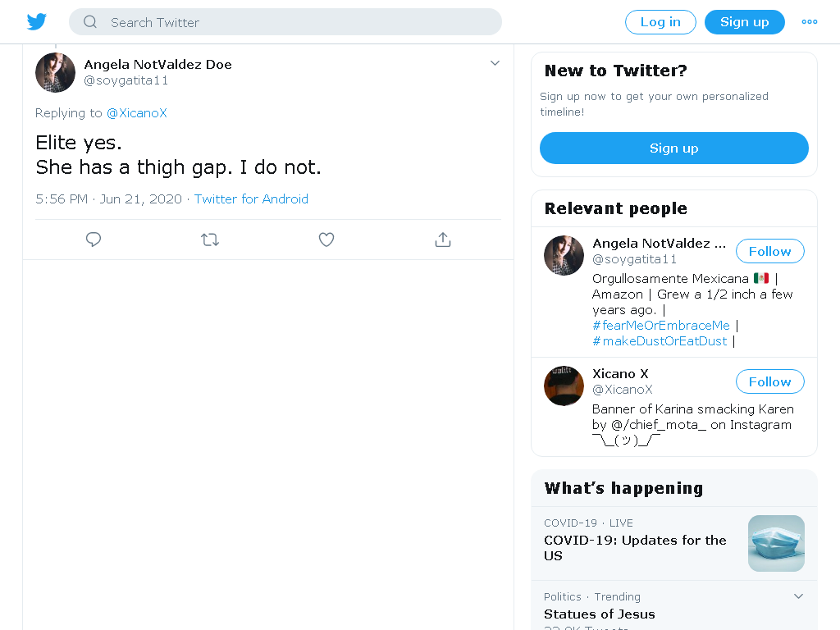This screenshot has width=840, height=630.
Task: Retweet the tweet using the retweet icon
Action: coord(210,240)
